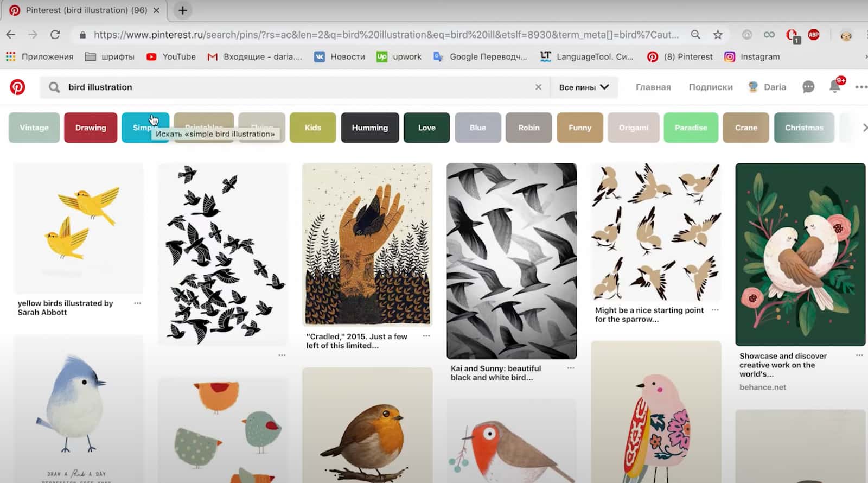
Task: Click the browser back arrow
Action: pyautogui.click(x=11, y=35)
